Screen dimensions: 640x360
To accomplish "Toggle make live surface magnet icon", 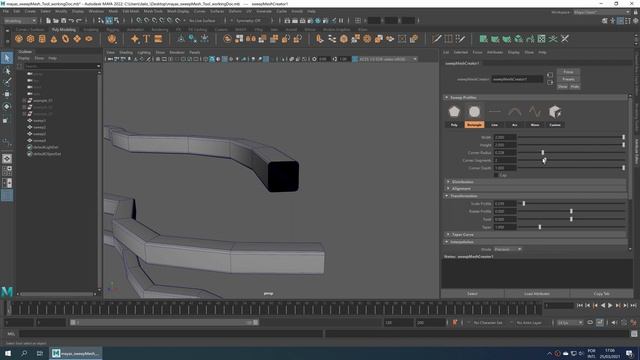I will click(178, 20).
